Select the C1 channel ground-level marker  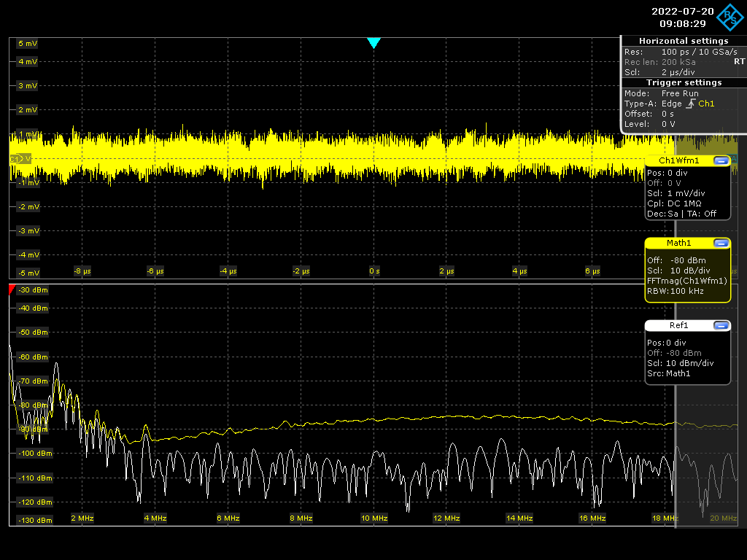20,158
